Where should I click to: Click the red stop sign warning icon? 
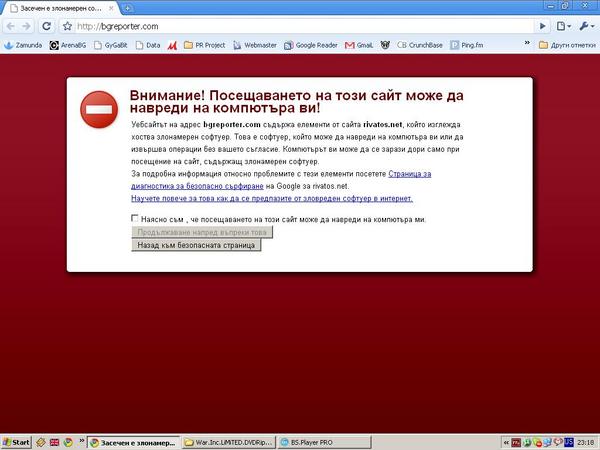pos(99,109)
